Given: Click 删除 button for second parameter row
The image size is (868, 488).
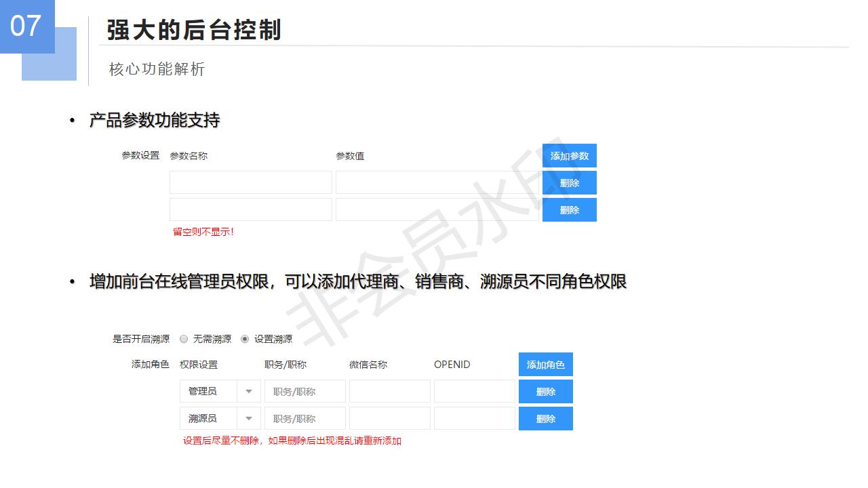Looking at the screenshot, I should [x=569, y=210].
